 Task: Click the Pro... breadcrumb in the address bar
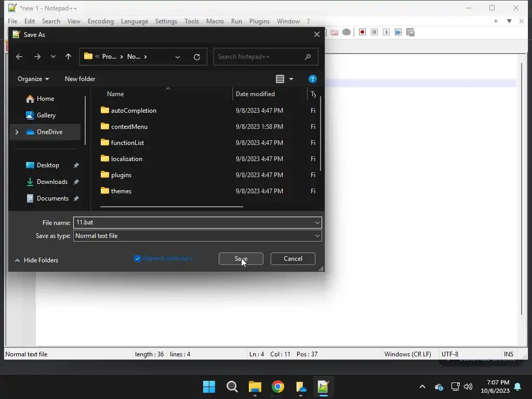pyautogui.click(x=109, y=57)
